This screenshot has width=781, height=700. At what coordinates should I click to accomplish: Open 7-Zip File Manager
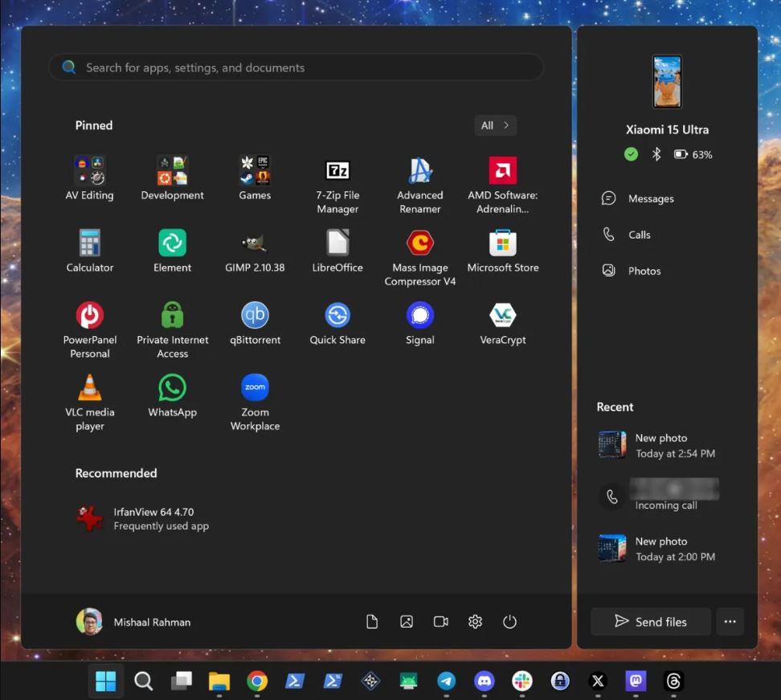(x=337, y=171)
